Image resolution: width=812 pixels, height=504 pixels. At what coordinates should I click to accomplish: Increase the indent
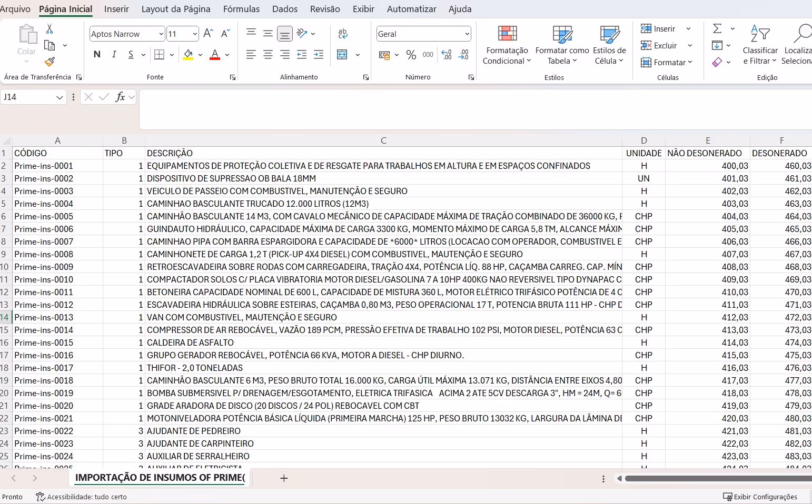point(319,54)
